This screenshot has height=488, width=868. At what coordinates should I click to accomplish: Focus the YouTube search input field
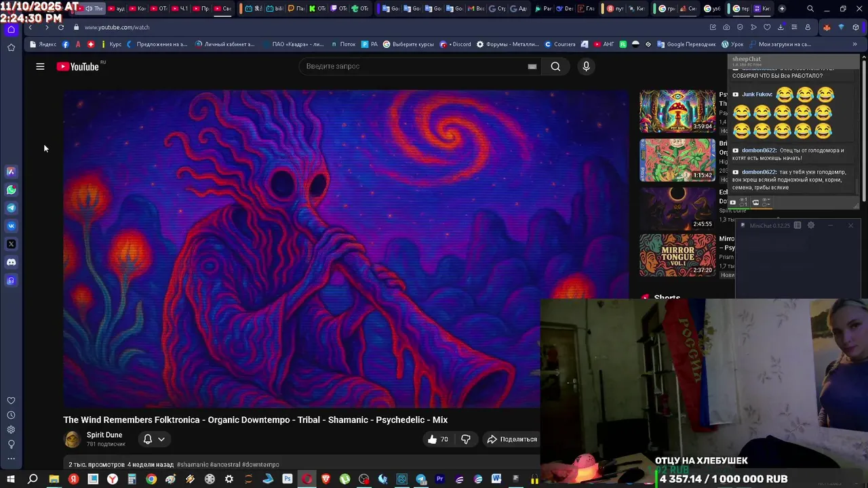pos(414,66)
